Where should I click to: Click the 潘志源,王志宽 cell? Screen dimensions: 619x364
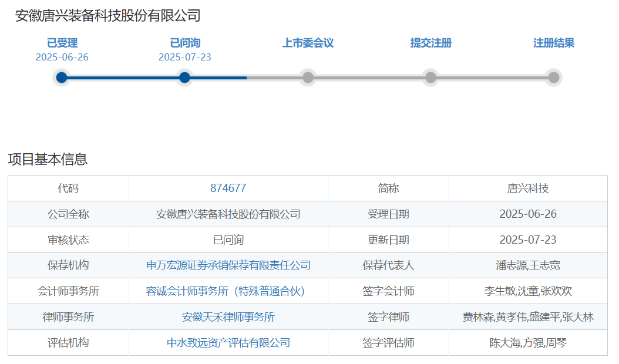coord(528,265)
